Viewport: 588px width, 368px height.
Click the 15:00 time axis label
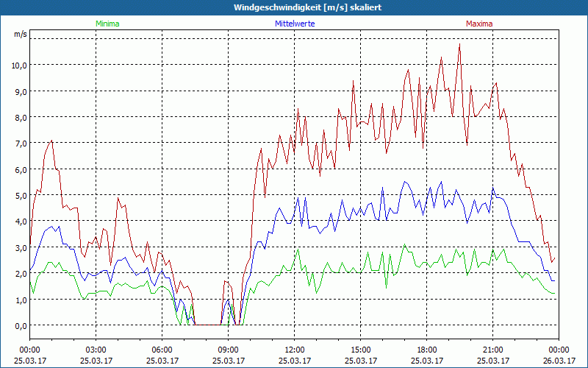pyautogui.click(x=360, y=350)
